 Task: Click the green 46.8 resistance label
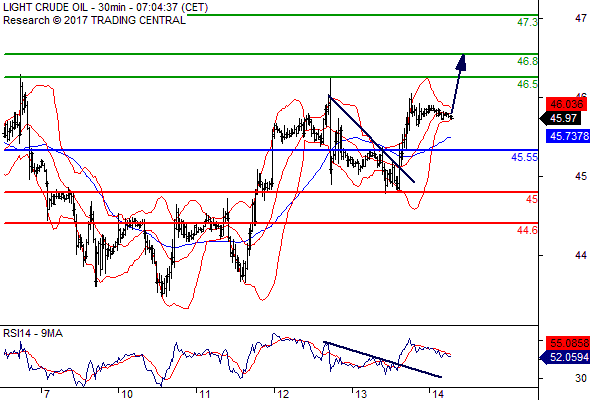coord(527,61)
